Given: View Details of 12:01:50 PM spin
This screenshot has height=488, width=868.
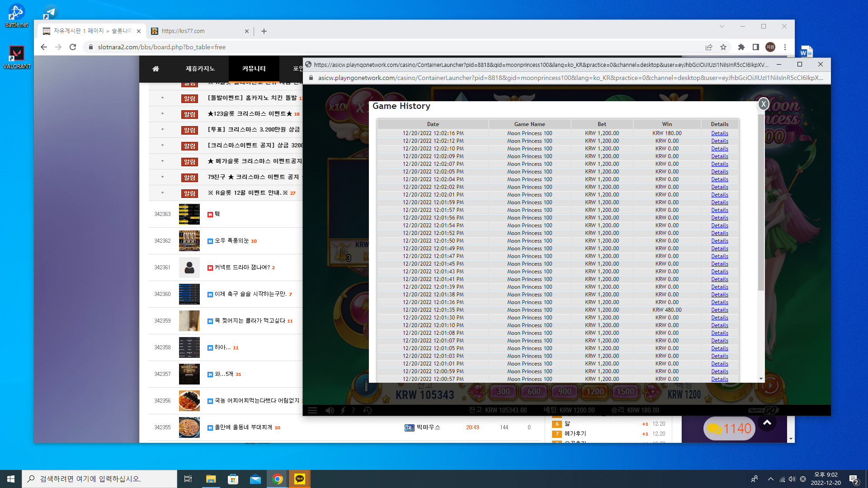Looking at the screenshot, I should [720, 241].
